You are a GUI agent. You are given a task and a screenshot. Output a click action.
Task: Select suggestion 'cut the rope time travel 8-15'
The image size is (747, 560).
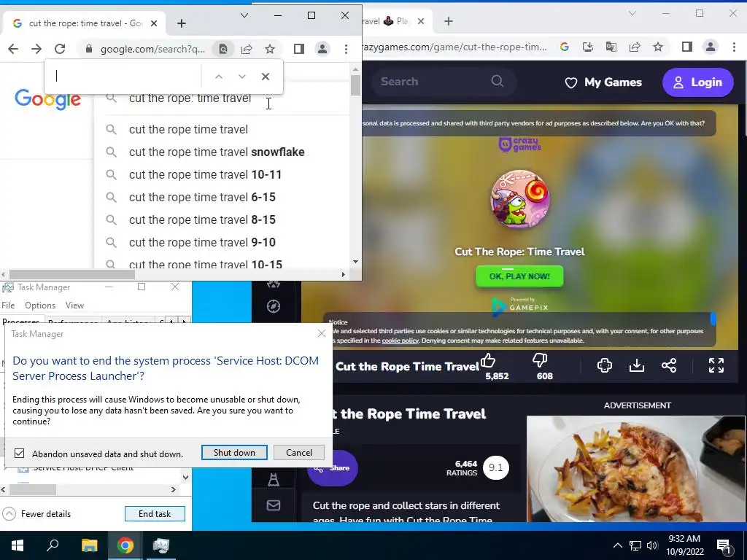click(203, 219)
